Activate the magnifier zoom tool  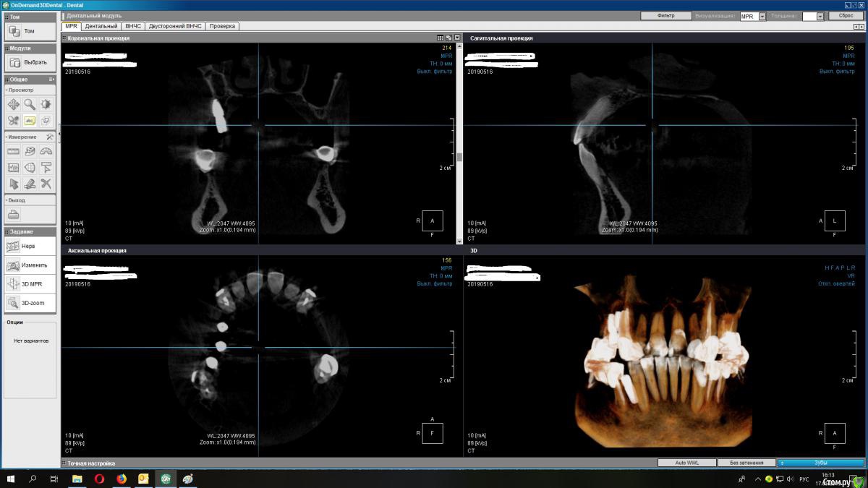point(30,105)
